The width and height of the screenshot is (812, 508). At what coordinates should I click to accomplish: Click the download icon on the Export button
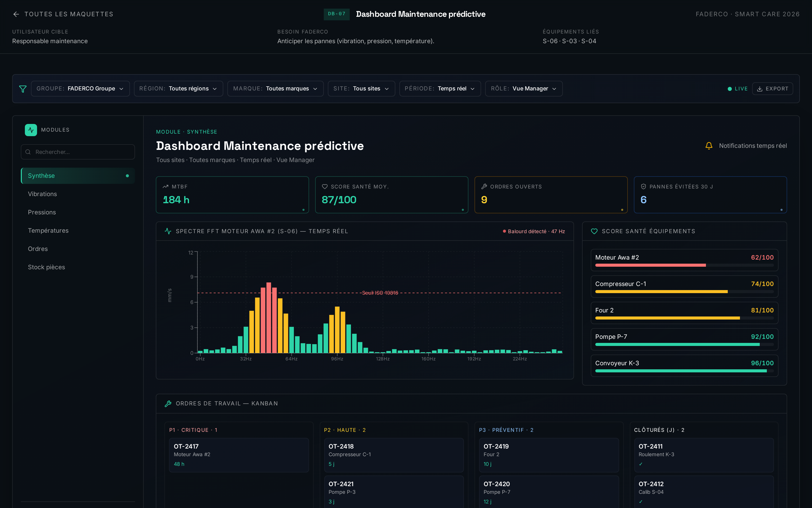[760, 89]
